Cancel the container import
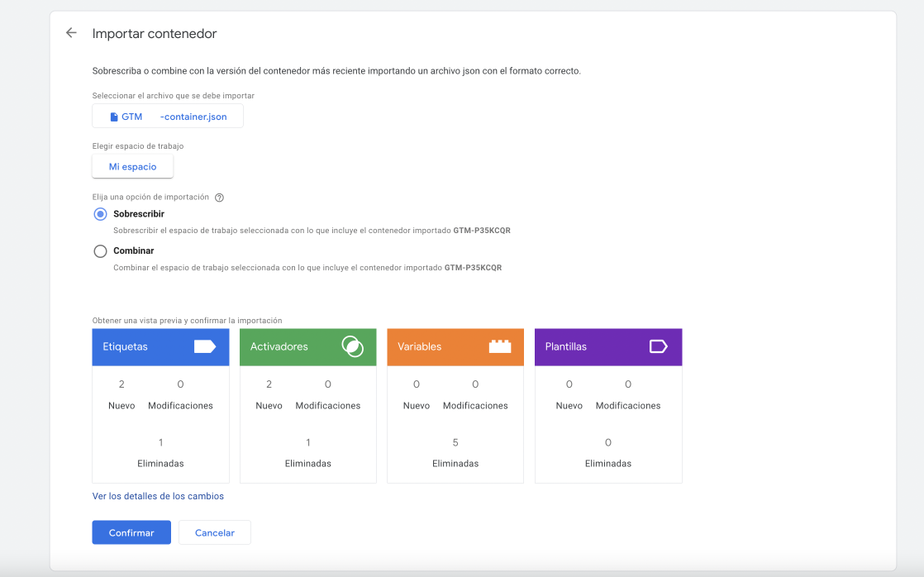Image resolution: width=924 pixels, height=577 pixels. coord(214,532)
